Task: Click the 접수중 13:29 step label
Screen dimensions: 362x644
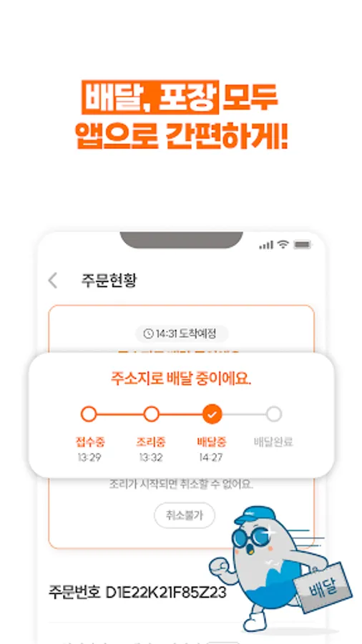Action: tap(90, 449)
